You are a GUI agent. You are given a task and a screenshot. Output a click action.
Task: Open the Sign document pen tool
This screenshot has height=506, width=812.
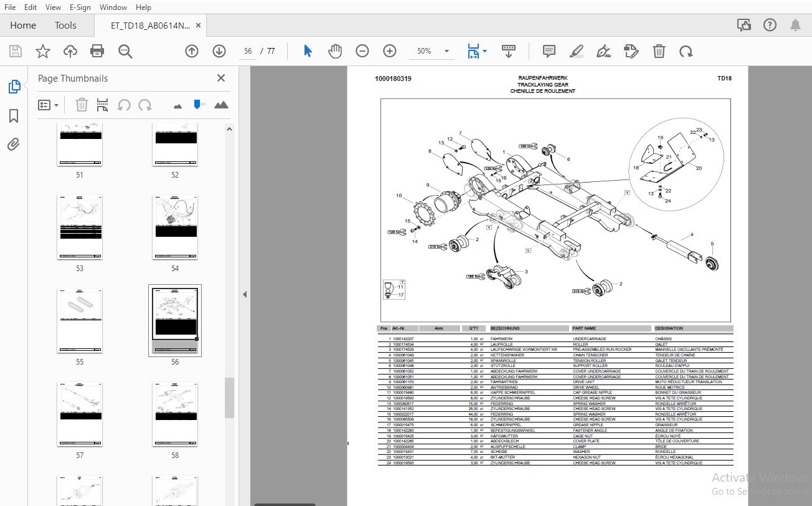[603, 51]
